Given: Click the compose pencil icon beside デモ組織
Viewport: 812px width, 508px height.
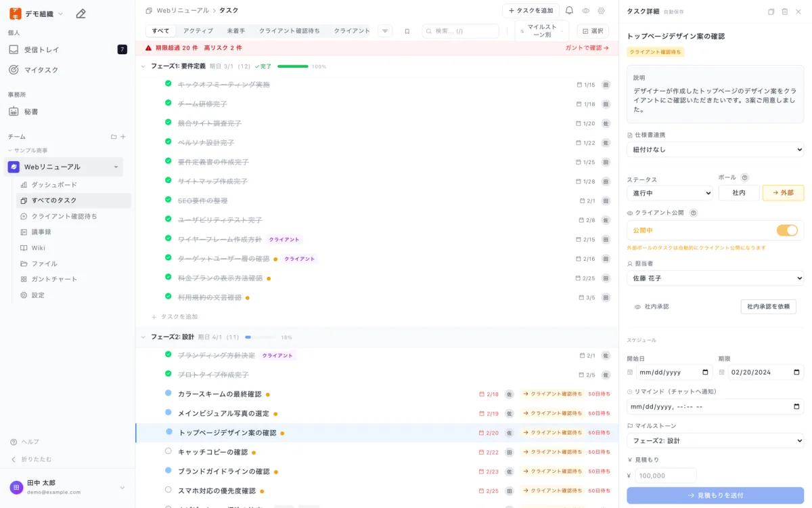Looking at the screenshot, I should [x=81, y=14].
